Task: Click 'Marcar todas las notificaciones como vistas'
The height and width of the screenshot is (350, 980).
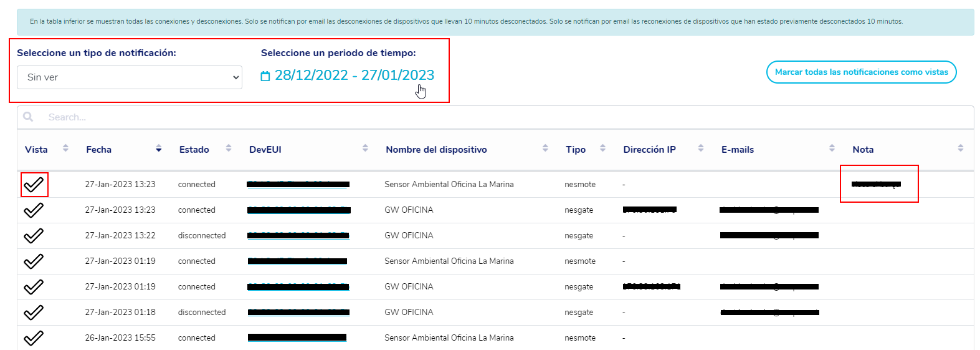Action: coord(861,72)
